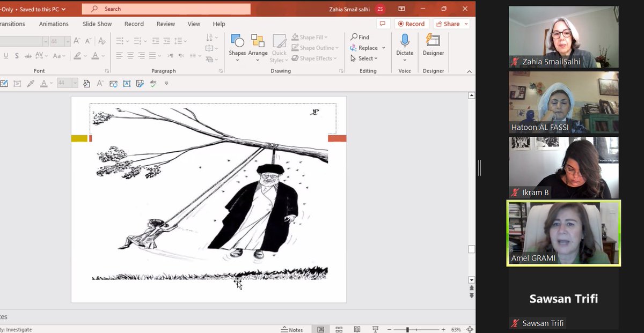This screenshot has height=333, width=644.
Task: Open Shape Fill dropdown
Action: pos(310,37)
